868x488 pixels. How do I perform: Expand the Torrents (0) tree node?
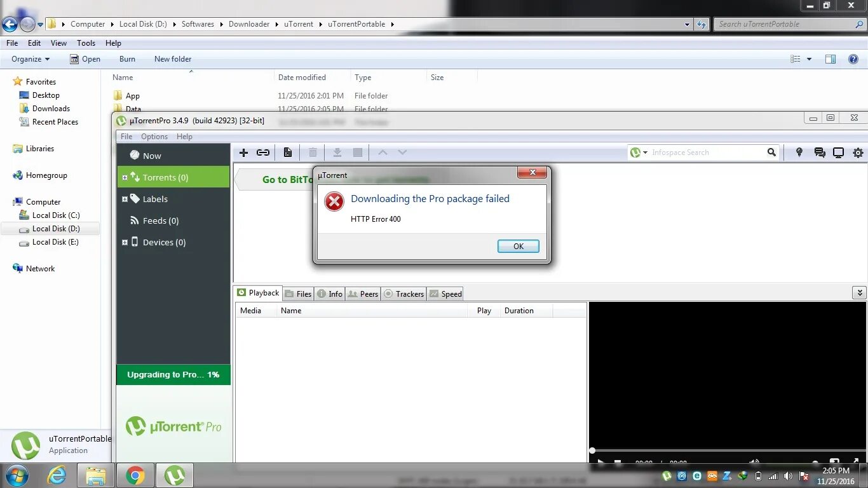(125, 178)
